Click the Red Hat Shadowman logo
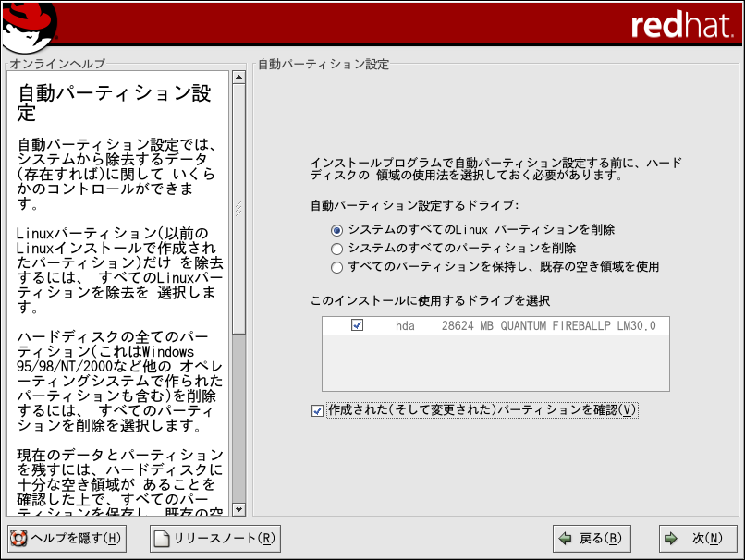Image resolution: width=745 pixels, height=560 pixels. (x=30, y=25)
